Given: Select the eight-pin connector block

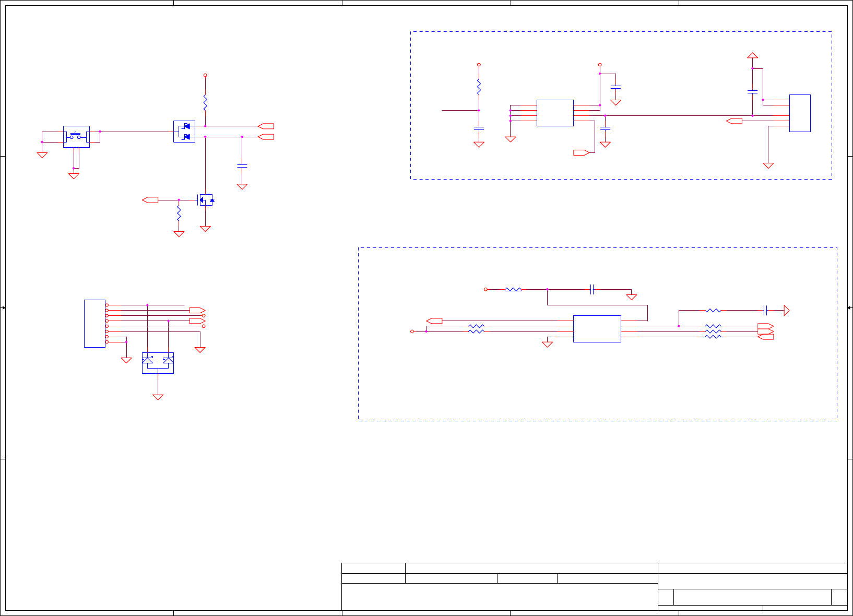Looking at the screenshot, I should pyautogui.click(x=94, y=324).
